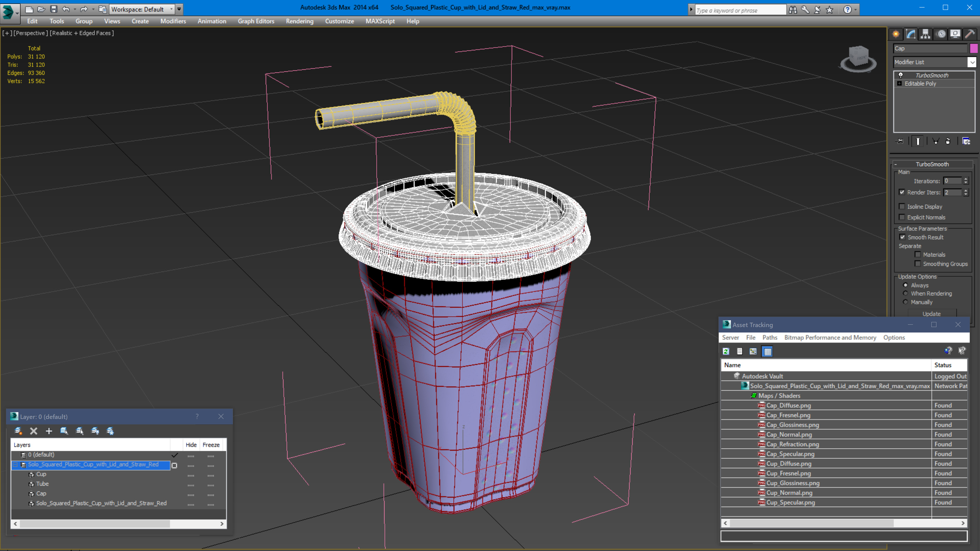Toggle Show End Result icon in modifier stack
The height and width of the screenshot is (551, 980).
coord(918,141)
